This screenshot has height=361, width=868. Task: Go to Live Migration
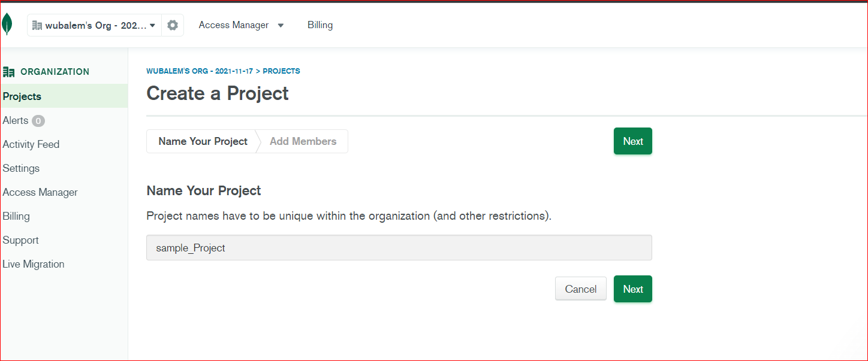(34, 264)
